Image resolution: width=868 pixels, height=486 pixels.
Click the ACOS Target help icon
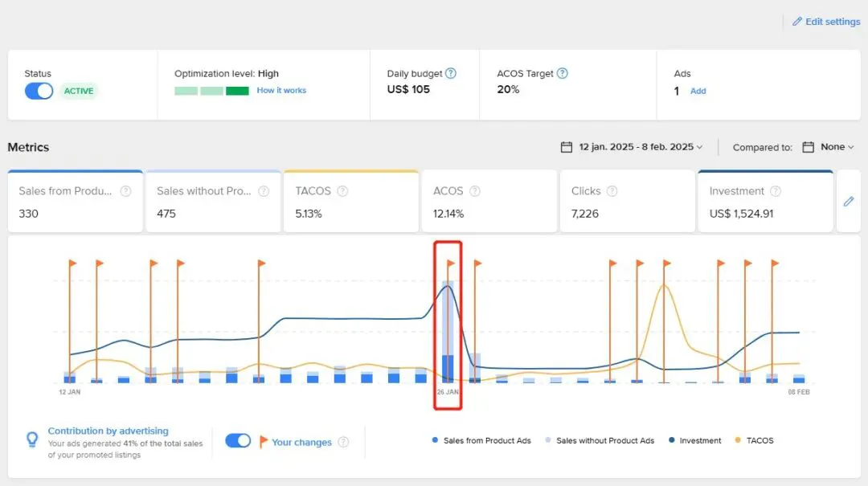coord(562,73)
